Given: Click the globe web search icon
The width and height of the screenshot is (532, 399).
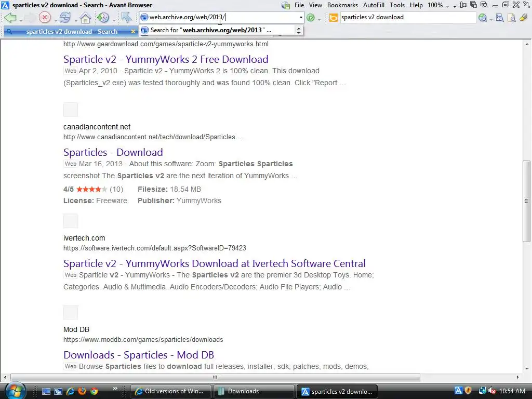Looking at the screenshot, I should tap(483, 17).
